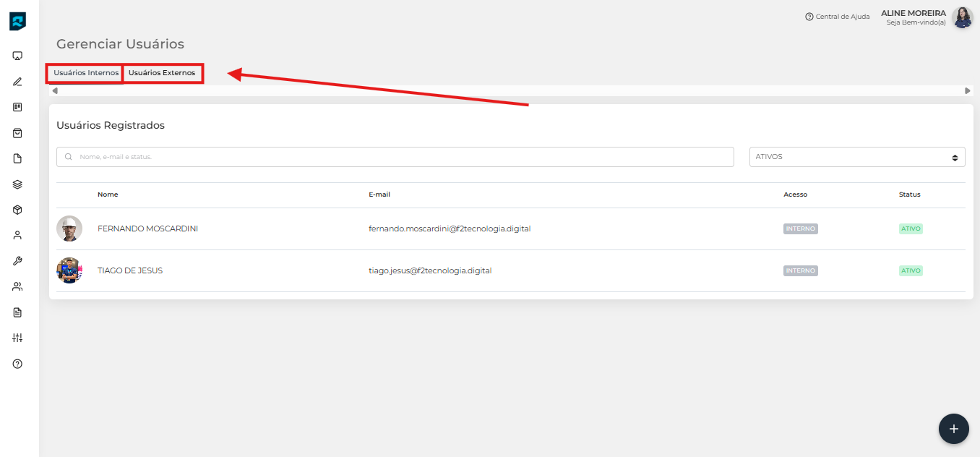This screenshot has width=980, height=457.
Task: Click Aline Moreira's profile avatar
Action: (x=962, y=17)
